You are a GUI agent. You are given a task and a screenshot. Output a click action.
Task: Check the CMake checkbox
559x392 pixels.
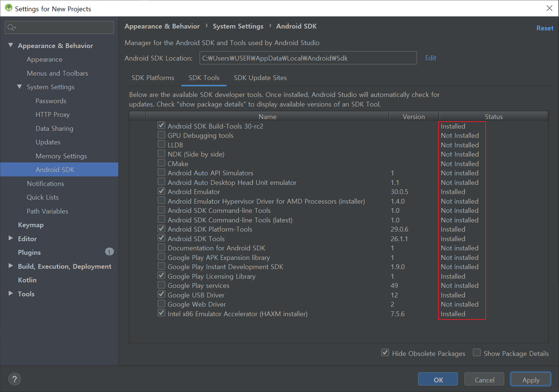[162, 163]
